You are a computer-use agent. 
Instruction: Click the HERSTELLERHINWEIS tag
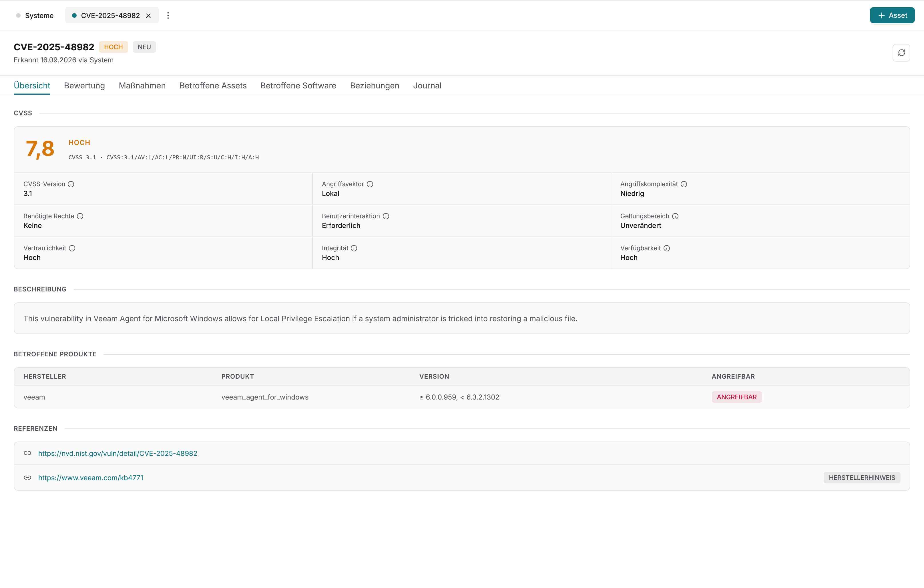pos(862,478)
